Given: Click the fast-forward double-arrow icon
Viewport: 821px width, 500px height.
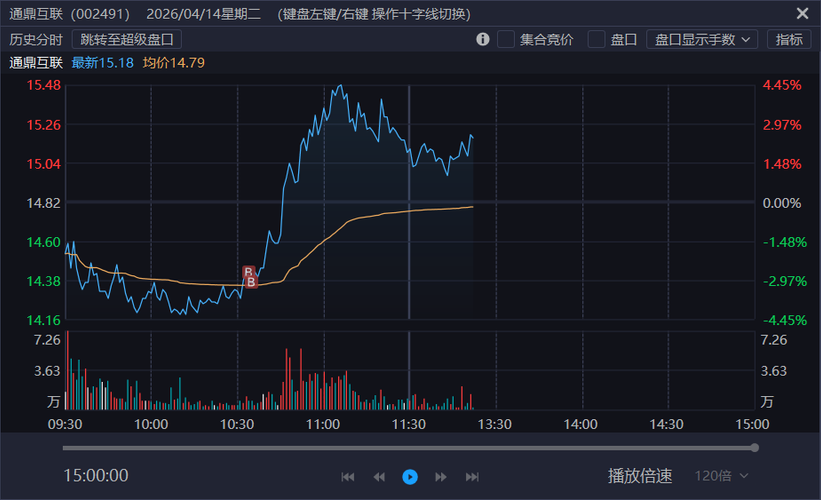Looking at the screenshot, I should coord(441,477).
